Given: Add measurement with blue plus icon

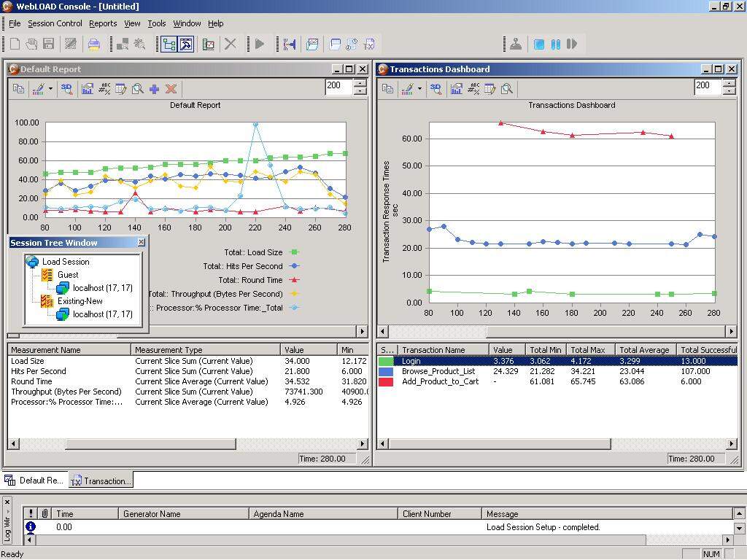Looking at the screenshot, I should 154,89.
